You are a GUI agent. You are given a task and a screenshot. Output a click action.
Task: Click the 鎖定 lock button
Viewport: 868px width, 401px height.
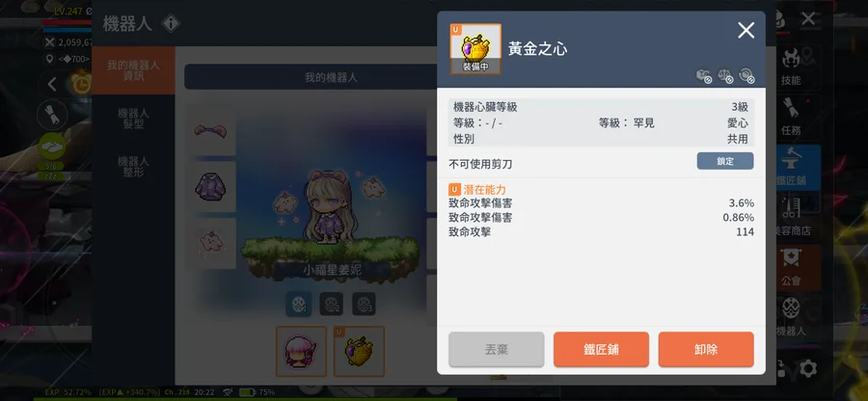tap(725, 161)
